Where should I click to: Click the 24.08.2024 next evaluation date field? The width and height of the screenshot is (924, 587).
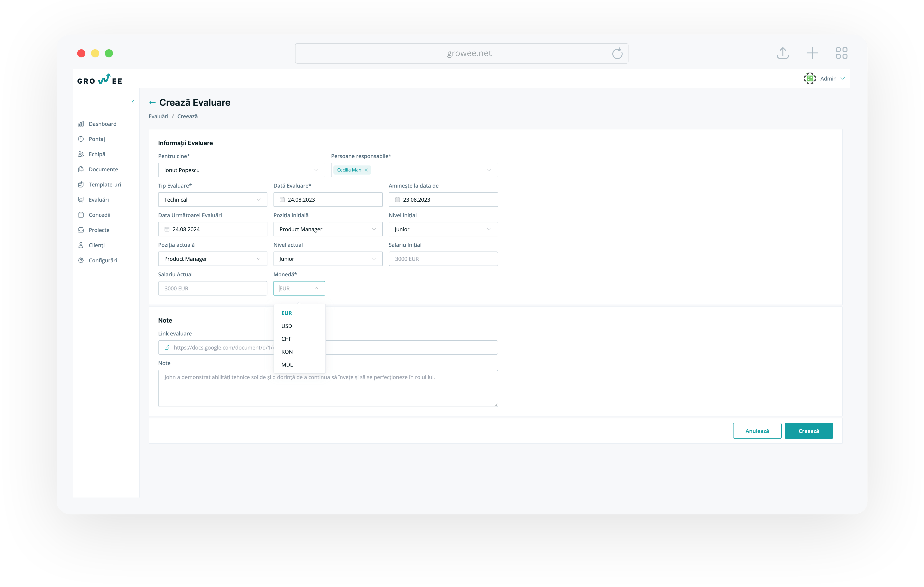[213, 229]
